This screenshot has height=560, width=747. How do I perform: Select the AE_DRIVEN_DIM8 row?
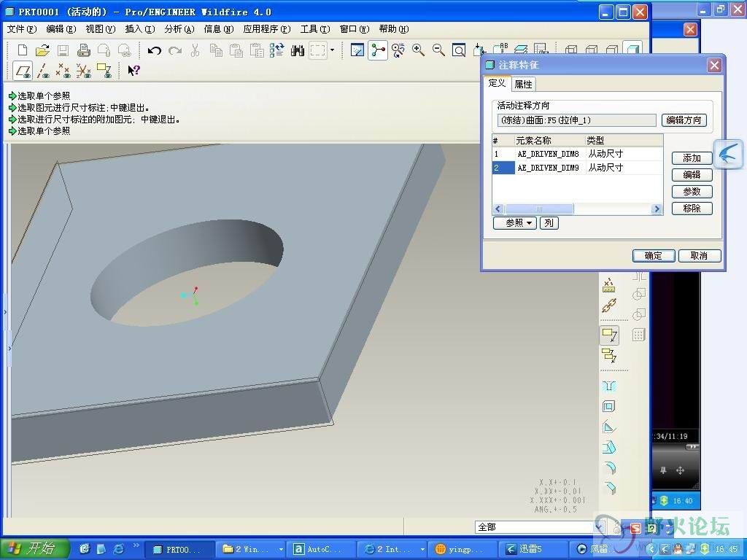[577, 154]
